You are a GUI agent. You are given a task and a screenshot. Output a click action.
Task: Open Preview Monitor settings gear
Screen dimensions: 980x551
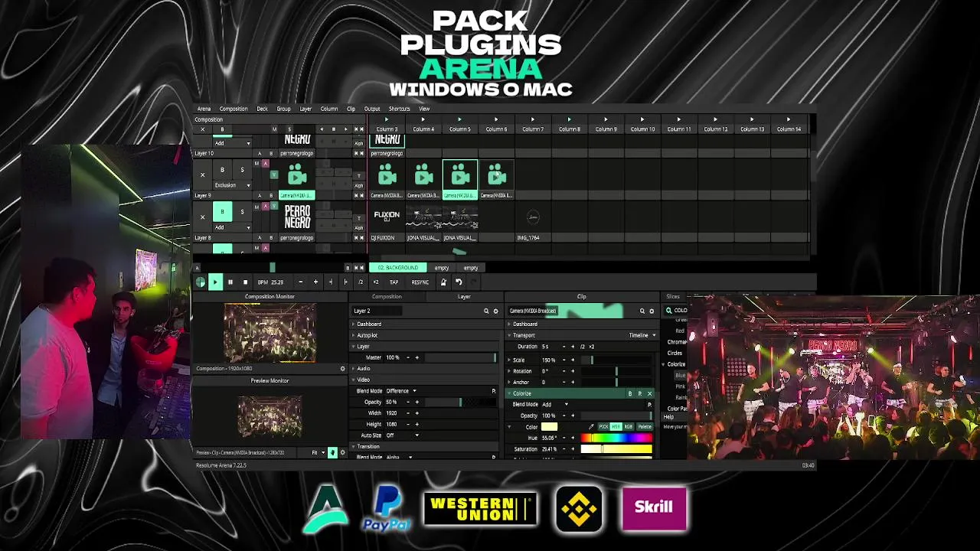pos(342,452)
